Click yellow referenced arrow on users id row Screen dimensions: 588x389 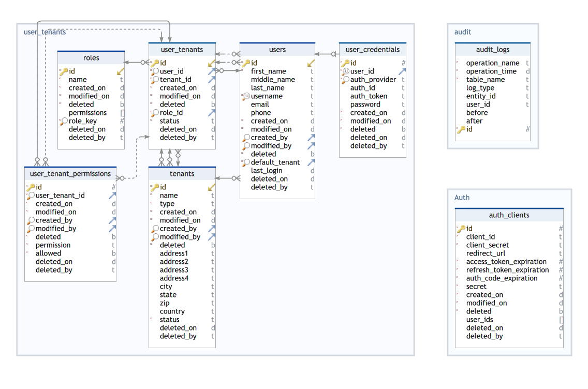pyautogui.click(x=311, y=63)
